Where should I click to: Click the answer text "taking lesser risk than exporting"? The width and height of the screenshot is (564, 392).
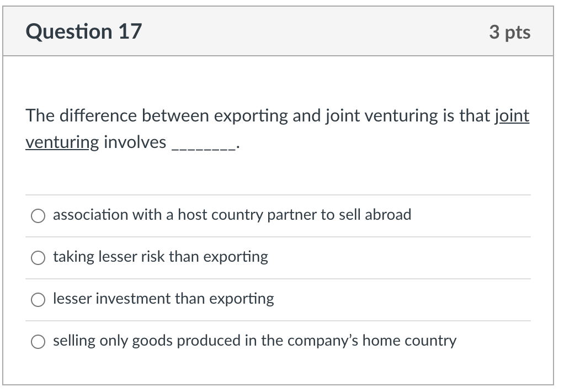click(x=160, y=257)
